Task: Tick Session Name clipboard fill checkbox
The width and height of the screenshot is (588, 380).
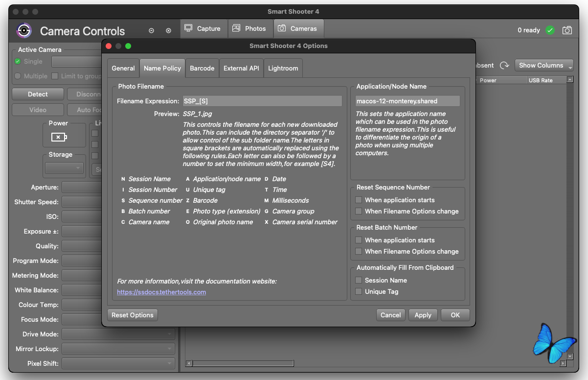Action: click(359, 280)
